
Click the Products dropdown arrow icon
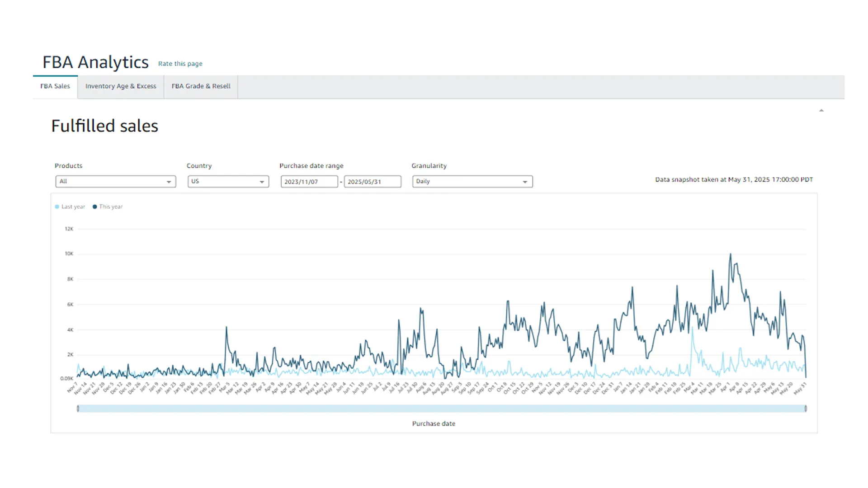[169, 182]
